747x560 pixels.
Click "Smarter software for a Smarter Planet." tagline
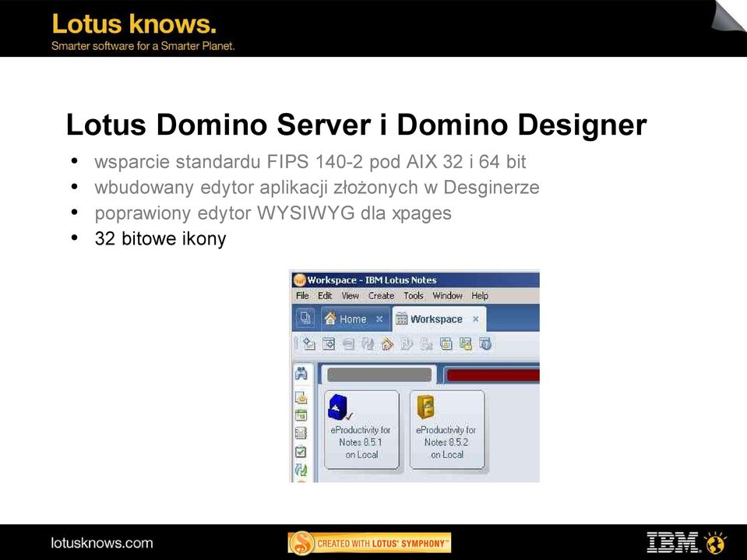point(143,46)
